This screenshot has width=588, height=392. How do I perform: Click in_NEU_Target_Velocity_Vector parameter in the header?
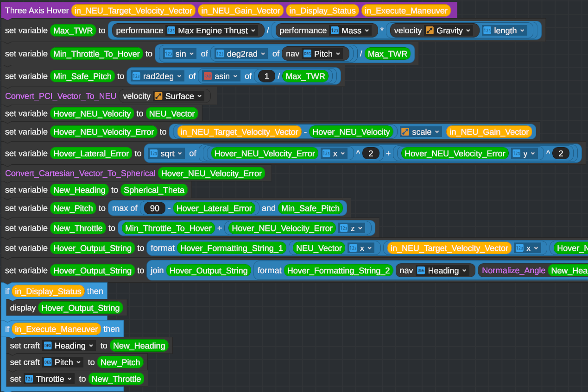point(133,10)
